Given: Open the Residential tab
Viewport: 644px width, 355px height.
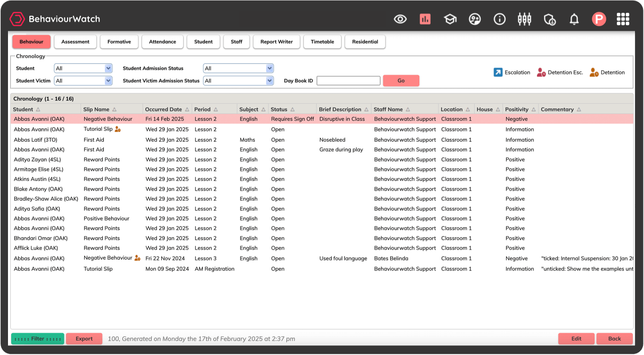Looking at the screenshot, I should (365, 42).
